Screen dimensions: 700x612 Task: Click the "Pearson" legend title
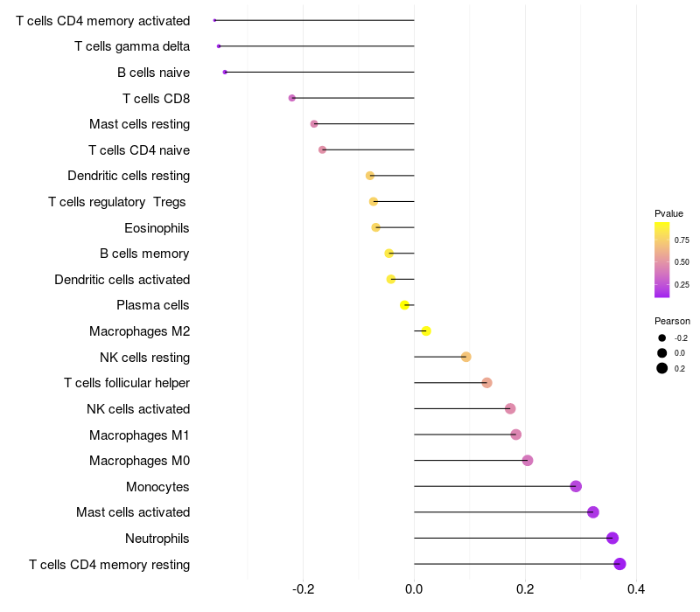[x=672, y=321]
